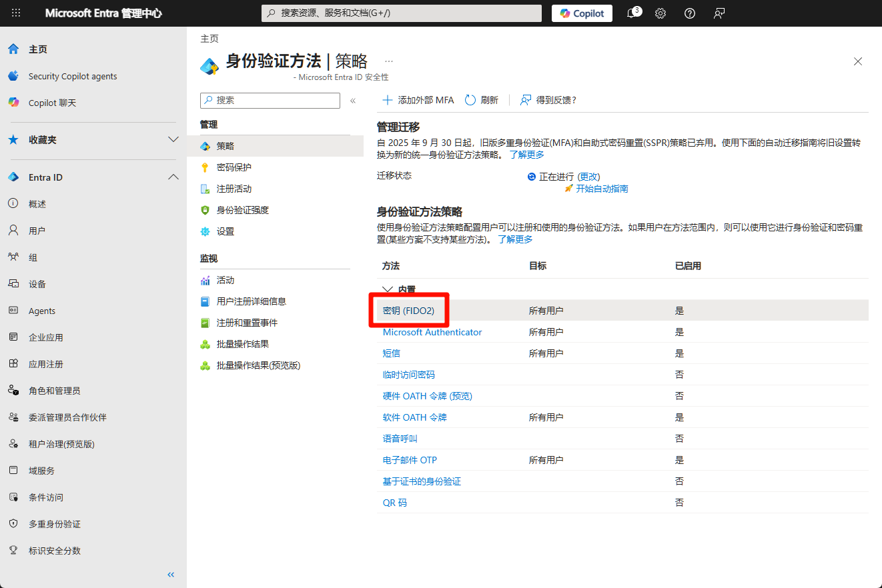Click the 应用注册 icon in the sidebar

point(13,364)
